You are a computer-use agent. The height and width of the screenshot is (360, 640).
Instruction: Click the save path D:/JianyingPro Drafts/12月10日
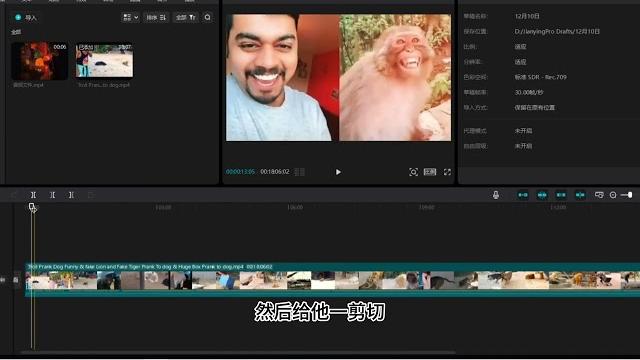(x=557, y=31)
